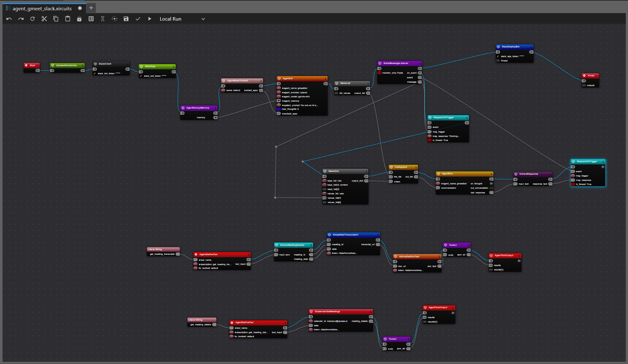
Task: Select the AgentNumpyMemory node header
Action: [199, 108]
